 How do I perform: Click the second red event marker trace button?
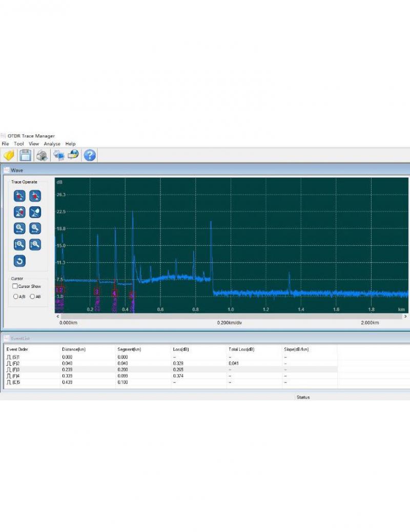[35, 196]
